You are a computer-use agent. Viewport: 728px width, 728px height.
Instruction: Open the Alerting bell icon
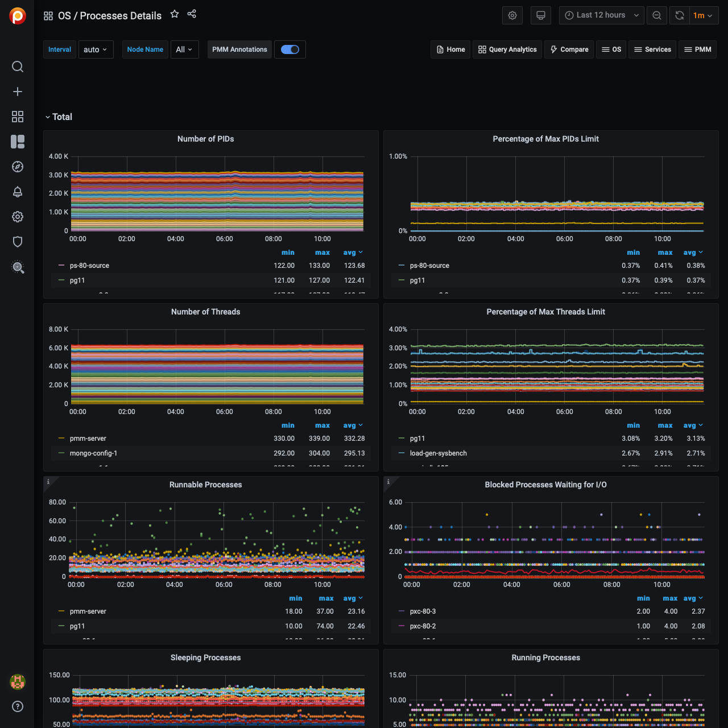(x=18, y=192)
